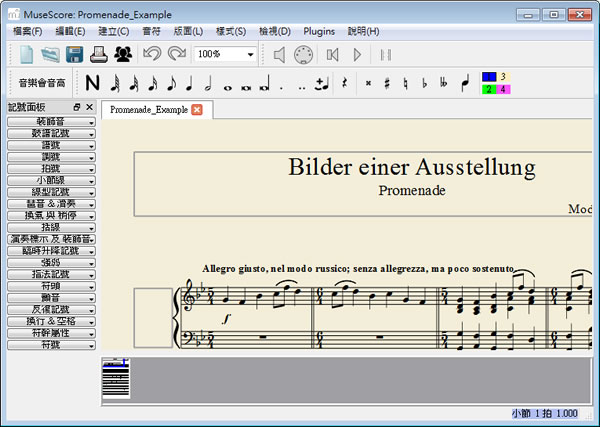Screen dimensions: 600x427
Task: Toggle the 音樂會音高 concert pitch button
Action: point(42,83)
